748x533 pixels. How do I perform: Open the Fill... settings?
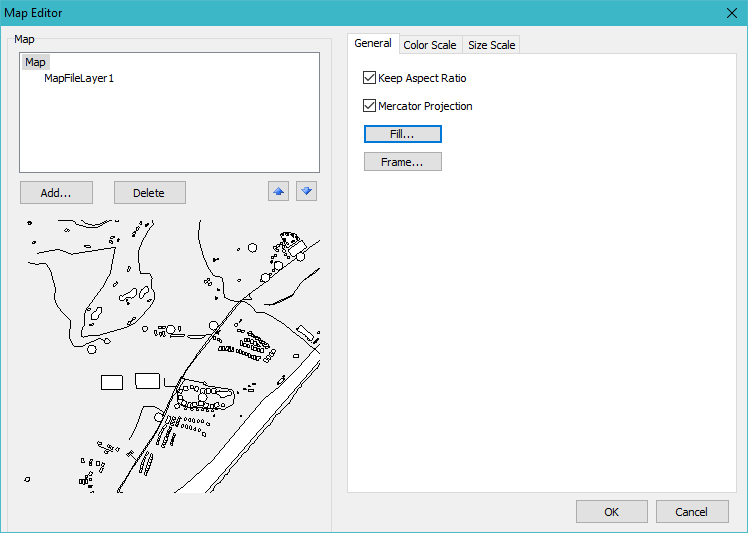[403, 134]
